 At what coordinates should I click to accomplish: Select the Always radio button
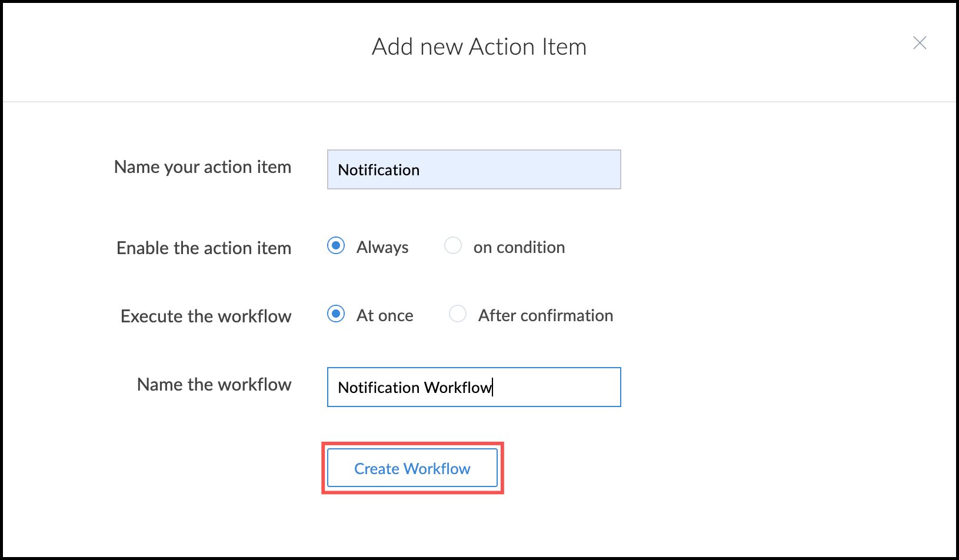(x=336, y=246)
